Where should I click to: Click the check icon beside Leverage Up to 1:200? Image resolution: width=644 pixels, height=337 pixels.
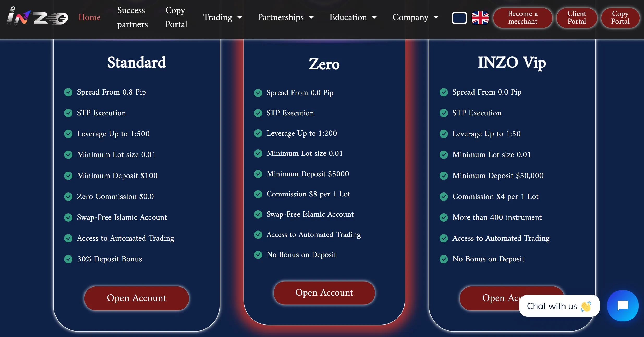(x=258, y=133)
